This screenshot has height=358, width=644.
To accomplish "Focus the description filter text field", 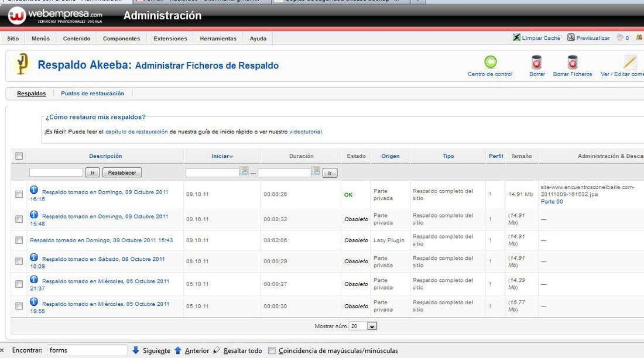I will (x=56, y=173).
